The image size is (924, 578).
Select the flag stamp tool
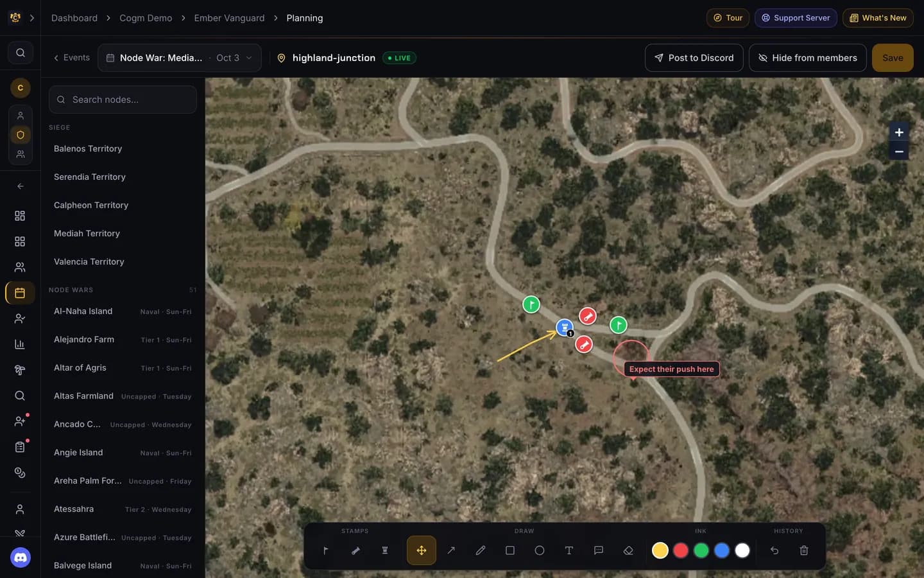(x=326, y=550)
